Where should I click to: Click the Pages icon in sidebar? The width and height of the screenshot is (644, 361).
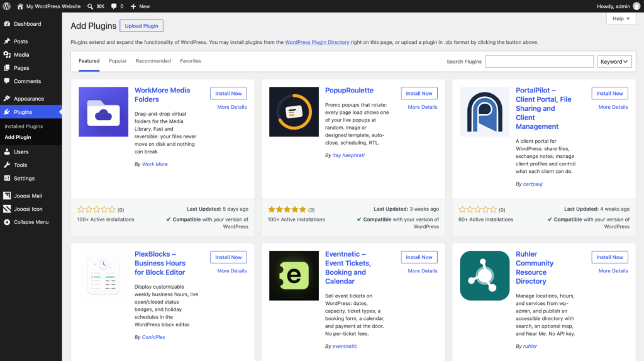tap(7, 68)
